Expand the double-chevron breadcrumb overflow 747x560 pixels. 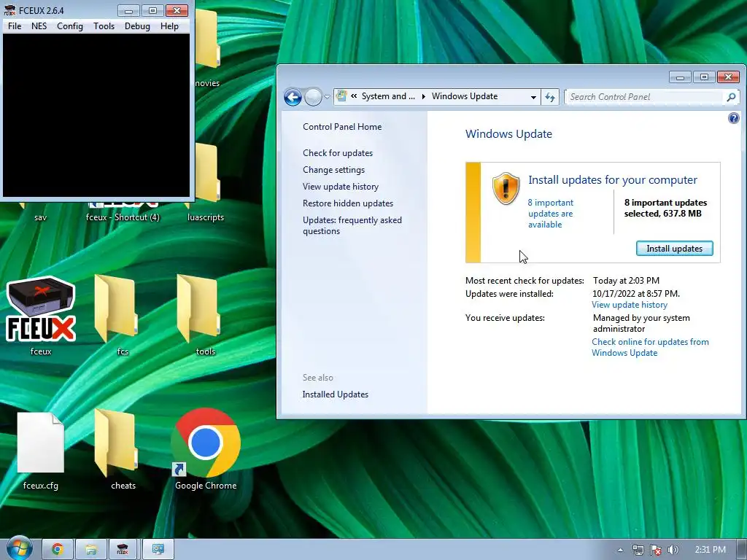[x=354, y=96]
